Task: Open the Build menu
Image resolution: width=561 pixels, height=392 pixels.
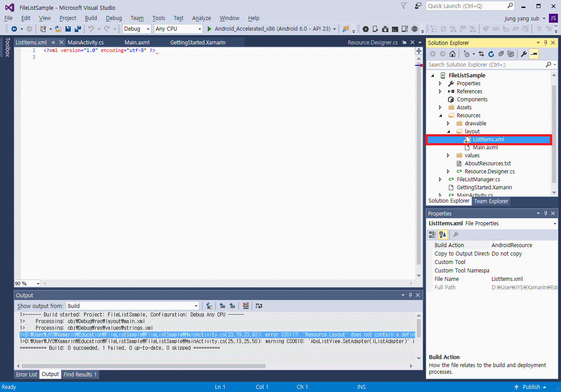Action: pos(91,18)
